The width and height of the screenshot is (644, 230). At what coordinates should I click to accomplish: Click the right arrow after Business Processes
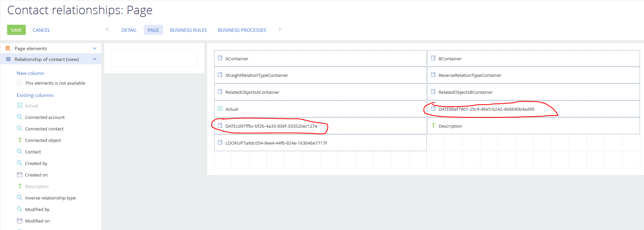(x=280, y=29)
